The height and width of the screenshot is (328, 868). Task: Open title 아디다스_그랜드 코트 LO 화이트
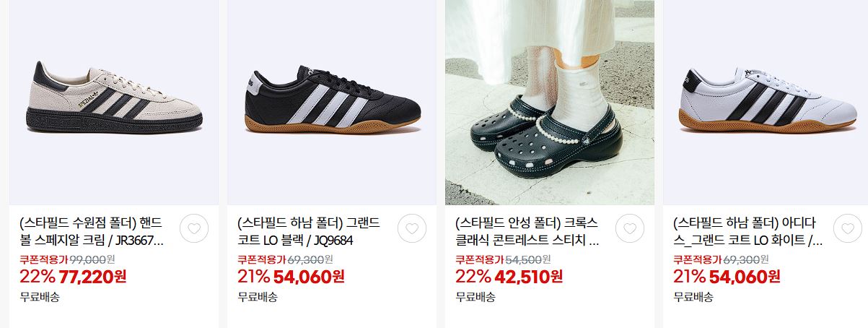click(x=748, y=231)
